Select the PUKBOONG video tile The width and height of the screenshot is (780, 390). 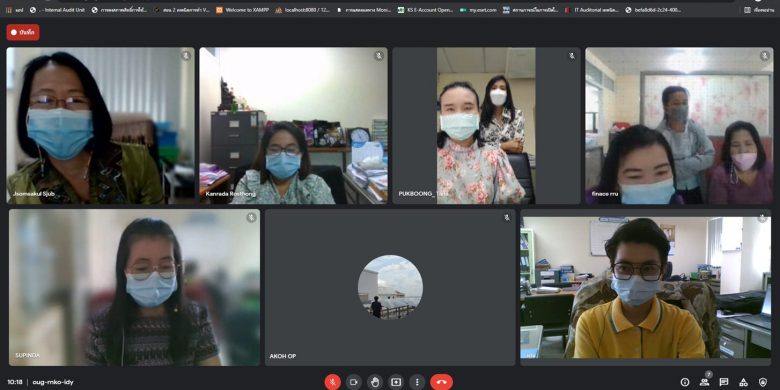click(487, 125)
